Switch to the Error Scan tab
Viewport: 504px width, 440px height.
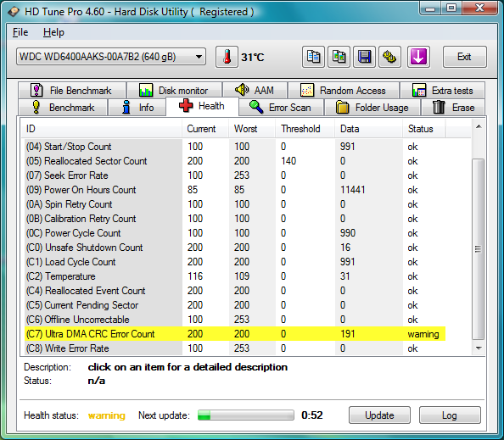[281, 108]
